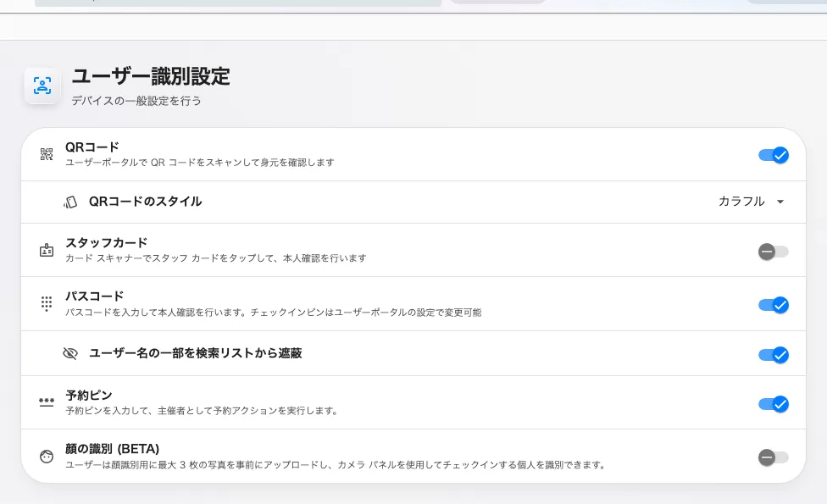Click the staff card badge icon
The height and width of the screenshot is (504, 827).
click(47, 250)
